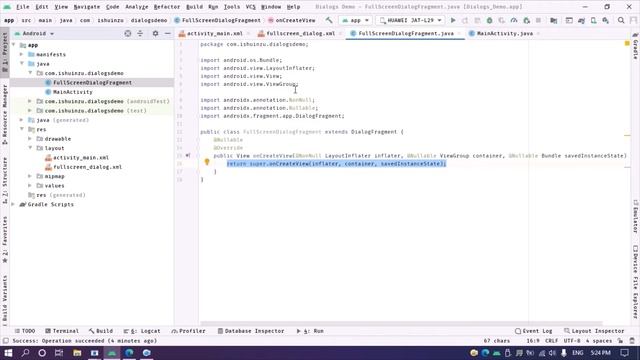
Task: Open the Event Log
Action: click(x=534, y=331)
